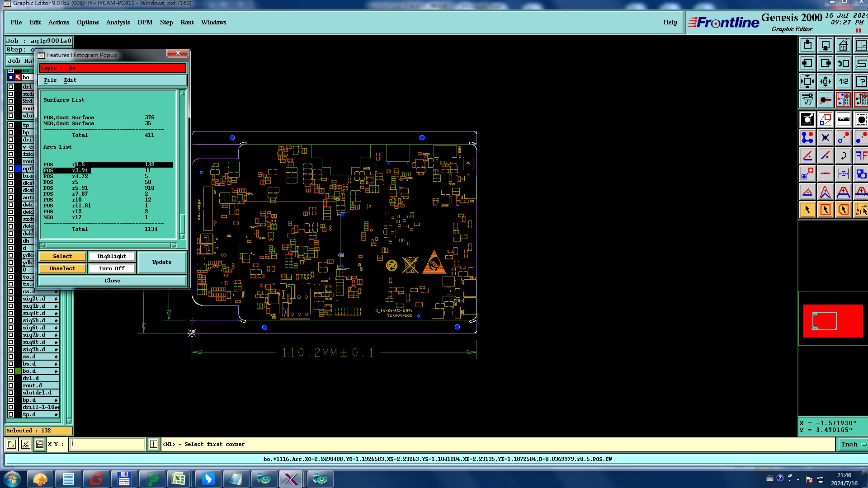Click the Highlight button
The height and width of the screenshot is (488, 868).
pyautogui.click(x=112, y=256)
